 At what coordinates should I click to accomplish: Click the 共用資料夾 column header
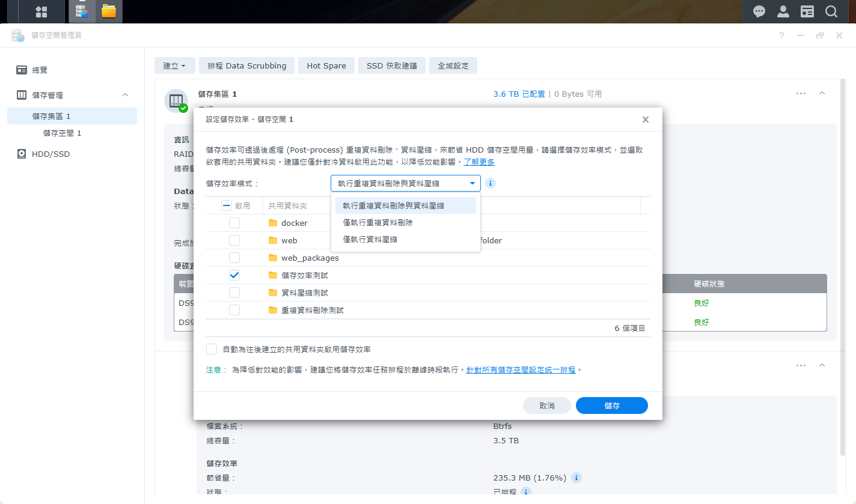coord(287,205)
